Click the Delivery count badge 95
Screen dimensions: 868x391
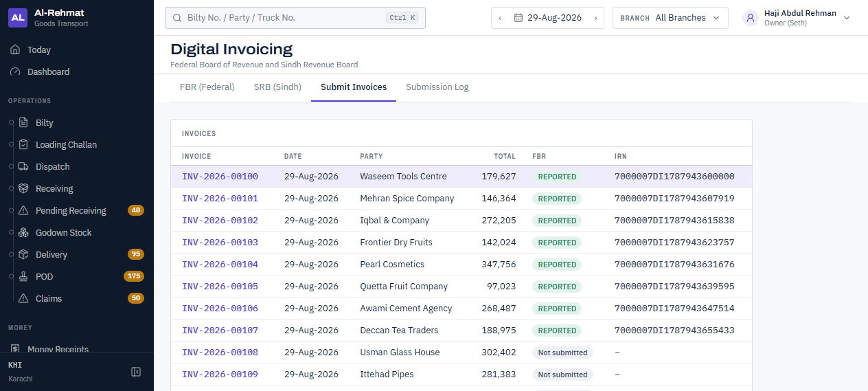coord(136,254)
